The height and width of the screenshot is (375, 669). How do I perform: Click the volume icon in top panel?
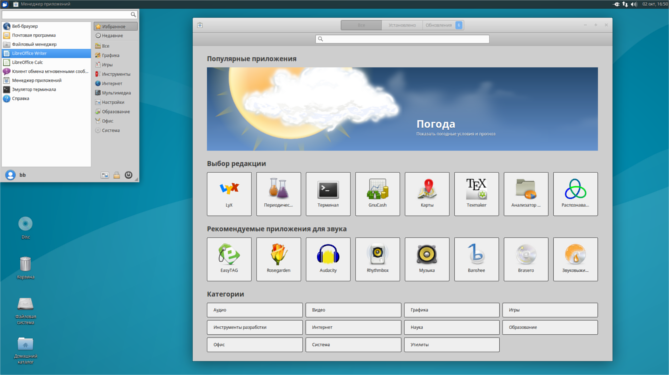coord(634,4)
